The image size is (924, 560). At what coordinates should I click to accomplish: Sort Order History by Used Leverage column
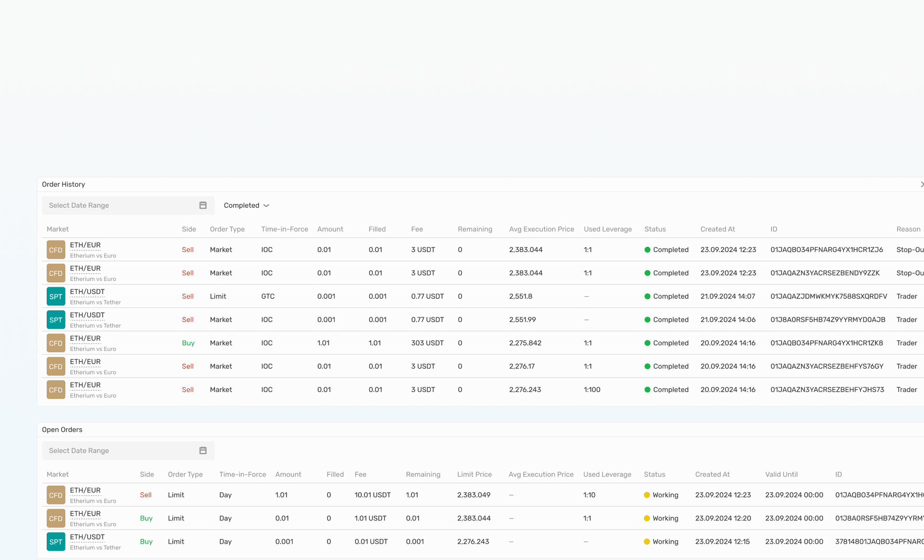608,229
